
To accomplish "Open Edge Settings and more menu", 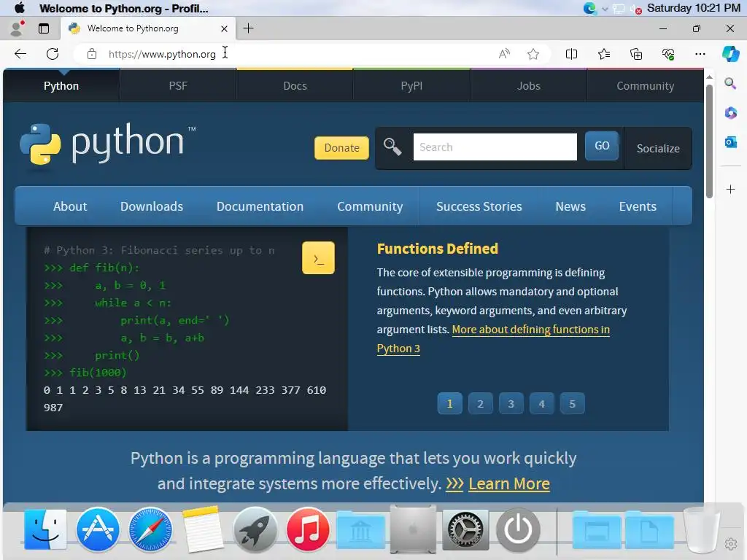I will coord(700,54).
